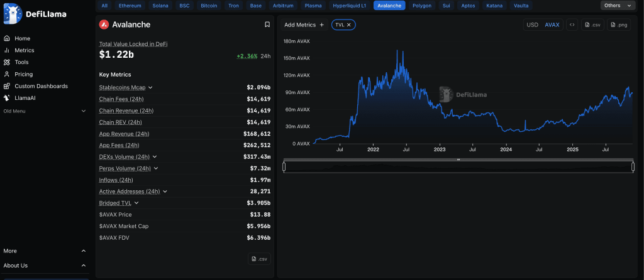The width and height of the screenshot is (644, 280).
Task: Download key metrics .csv file
Action: pyautogui.click(x=259, y=259)
